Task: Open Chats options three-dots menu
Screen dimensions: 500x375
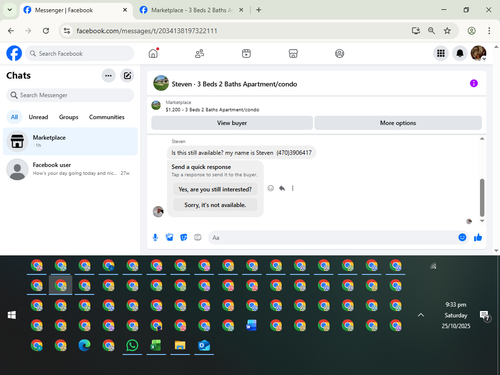Action: pyautogui.click(x=108, y=76)
